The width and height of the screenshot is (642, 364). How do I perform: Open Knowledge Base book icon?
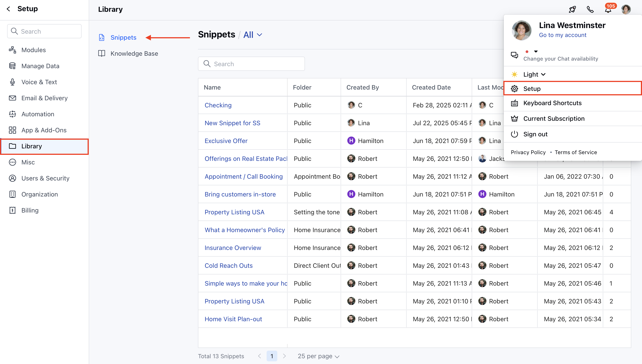click(102, 53)
